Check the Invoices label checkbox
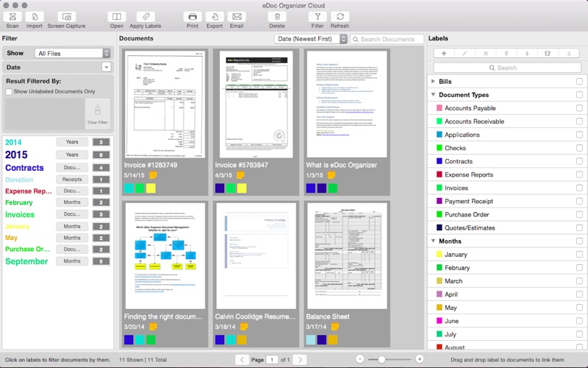The image size is (588, 368). point(579,188)
